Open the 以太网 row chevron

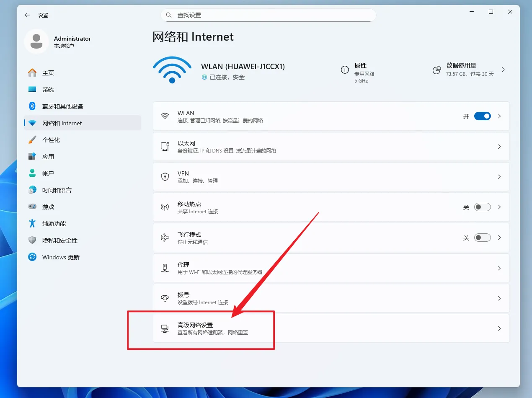point(499,147)
